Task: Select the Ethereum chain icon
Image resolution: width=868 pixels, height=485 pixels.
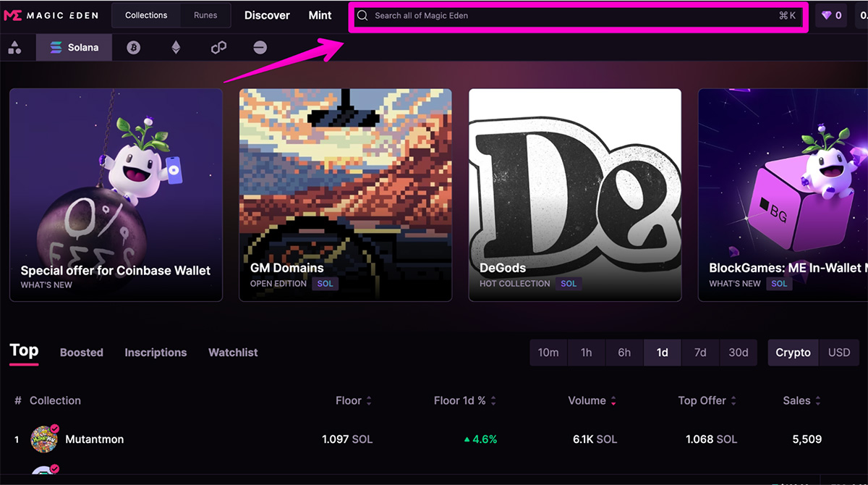Action: click(x=176, y=48)
